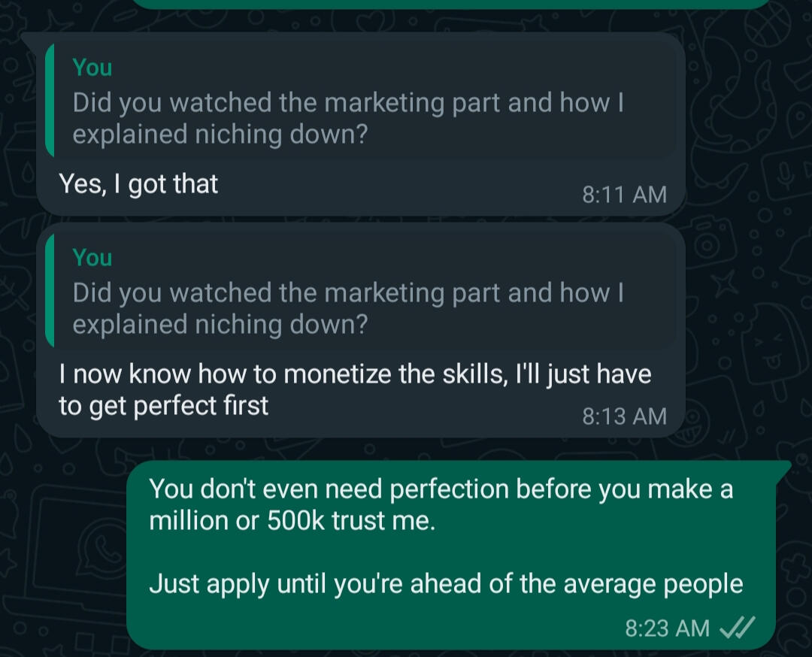Tap "You" in the second quoted reply
The height and width of the screenshot is (657, 812).
pyautogui.click(x=92, y=258)
